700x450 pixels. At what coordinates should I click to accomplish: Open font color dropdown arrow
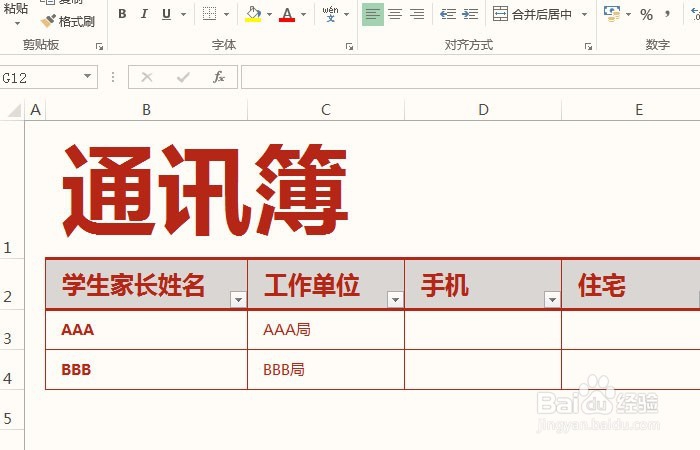point(304,14)
